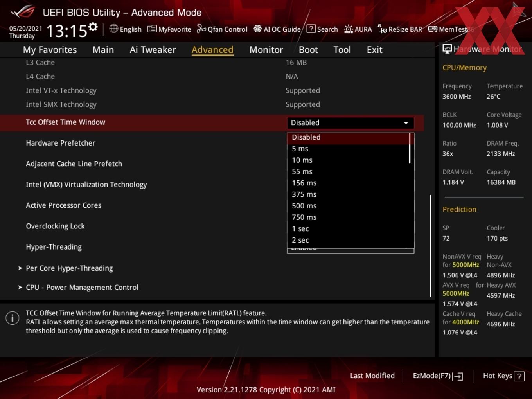The width and height of the screenshot is (532, 399).
Task: Select Adjacent Cache Line Prefetch setting
Action: tap(74, 164)
